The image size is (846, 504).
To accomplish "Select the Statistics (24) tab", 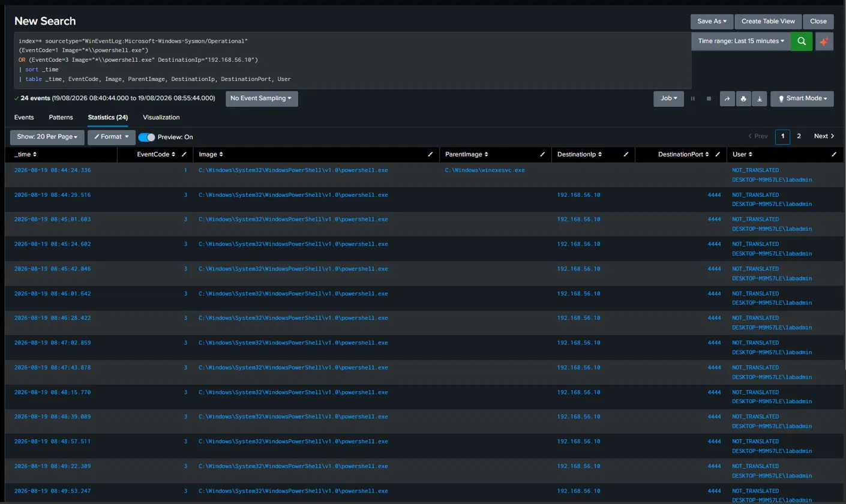I will [107, 117].
